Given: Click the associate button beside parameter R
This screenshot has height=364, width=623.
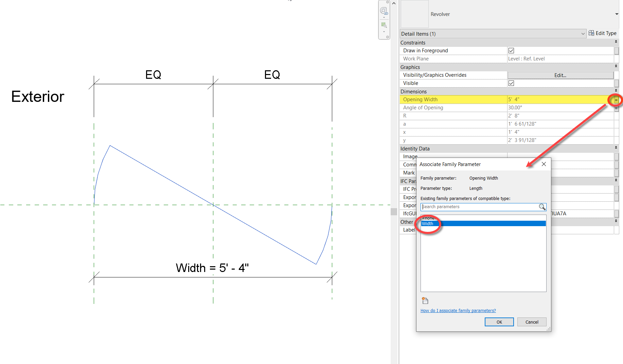Looking at the screenshot, I should tap(617, 116).
